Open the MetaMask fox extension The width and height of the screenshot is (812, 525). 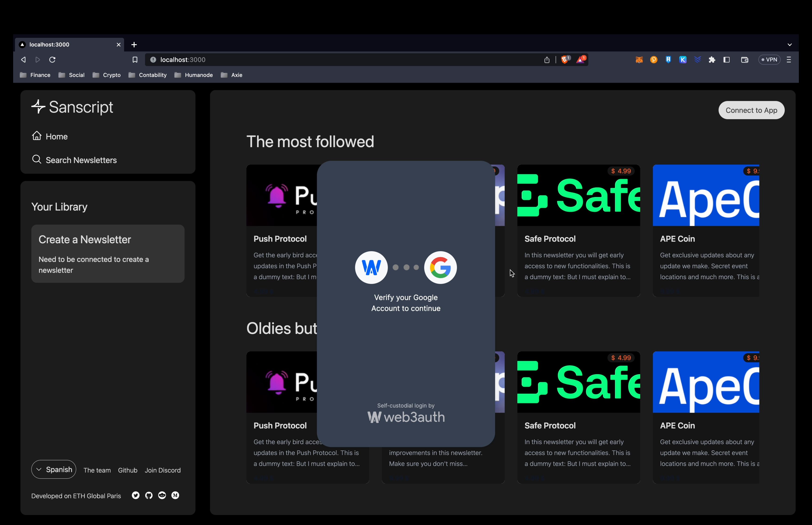click(639, 60)
